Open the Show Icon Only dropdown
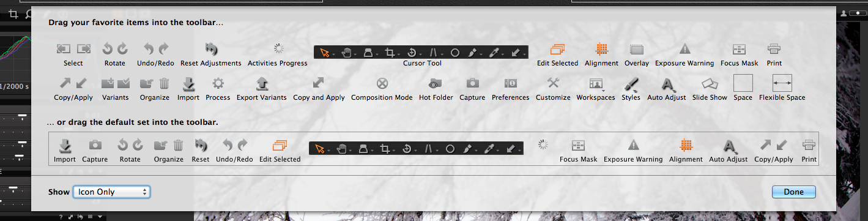Image resolution: width=868 pixels, height=221 pixels. click(x=111, y=192)
